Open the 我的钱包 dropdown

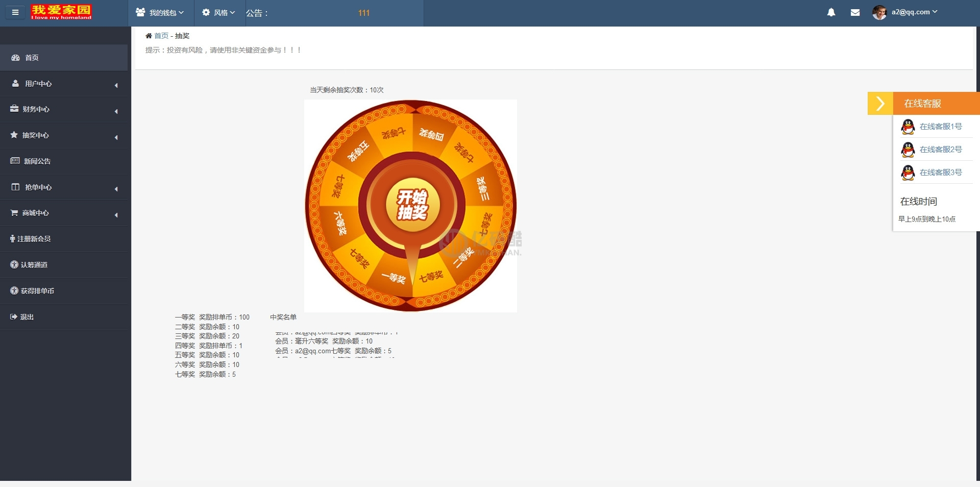(160, 13)
